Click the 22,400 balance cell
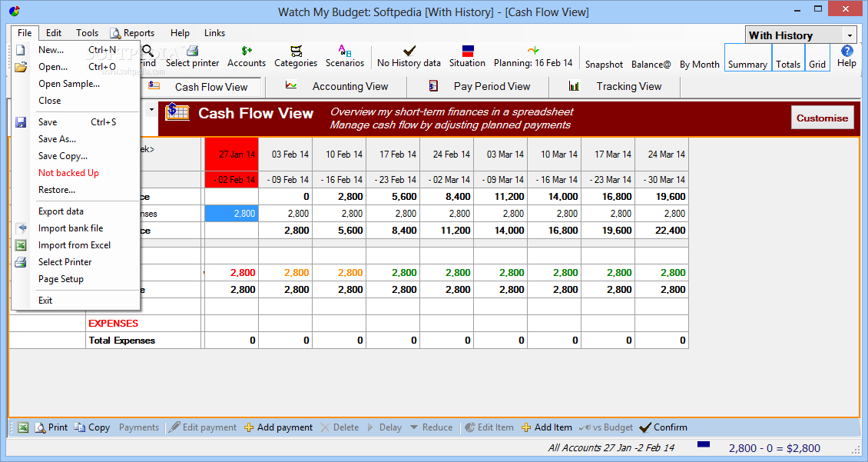This screenshot has width=868, height=462. pyautogui.click(x=662, y=231)
